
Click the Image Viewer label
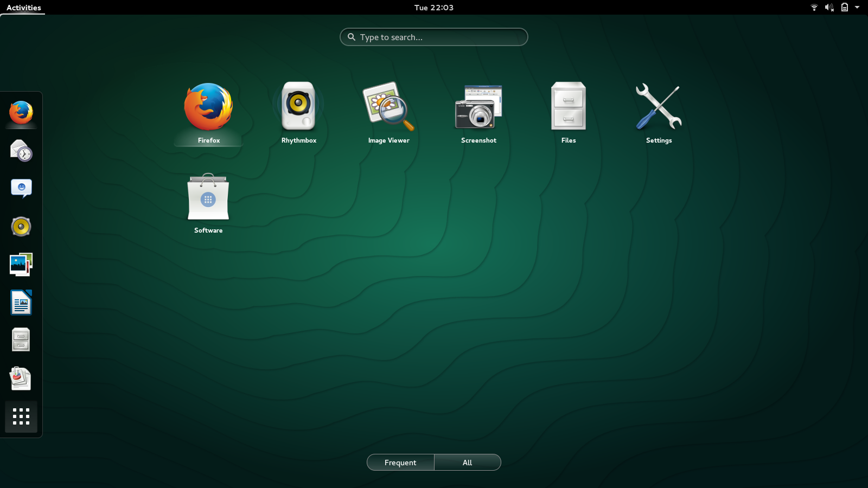pos(389,140)
